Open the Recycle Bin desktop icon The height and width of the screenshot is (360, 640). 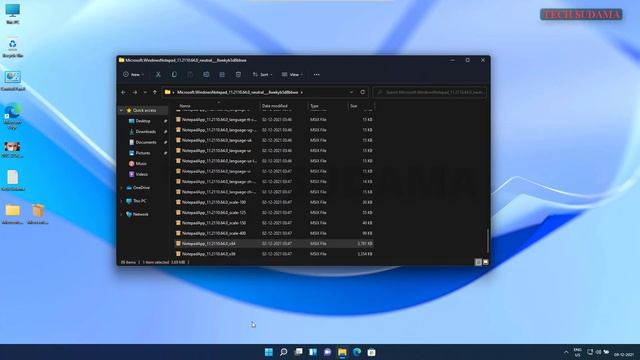(13, 47)
